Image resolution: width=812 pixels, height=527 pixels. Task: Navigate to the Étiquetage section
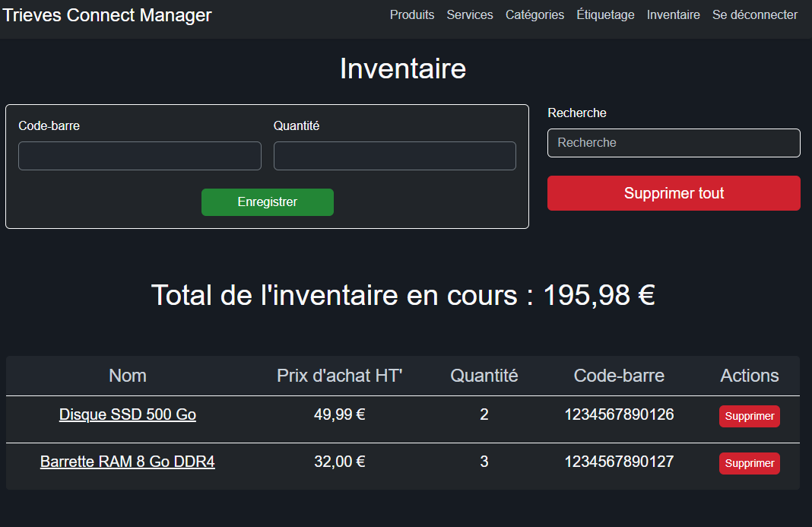pos(605,15)
